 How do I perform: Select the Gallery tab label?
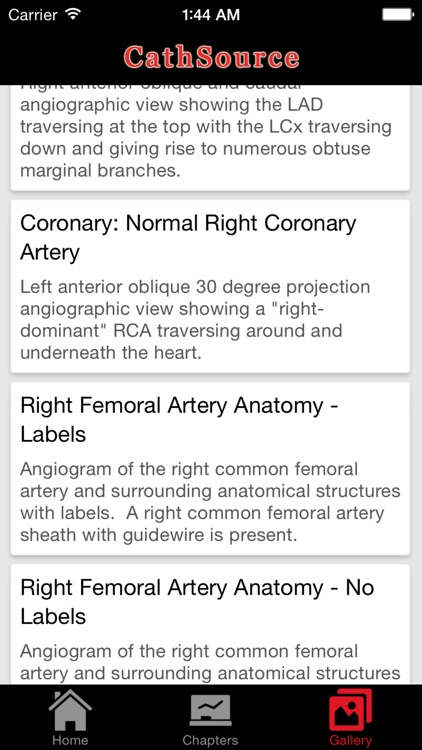coord(350,740)
